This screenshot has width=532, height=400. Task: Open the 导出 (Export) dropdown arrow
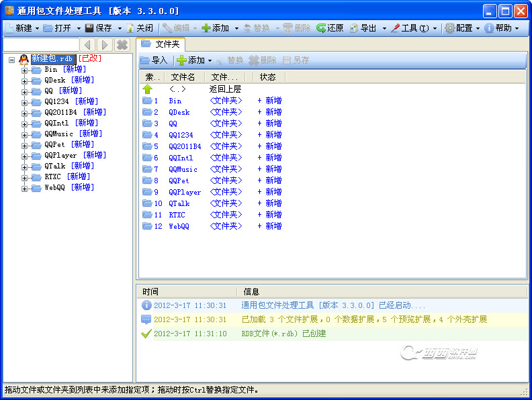click(x=384, y=28)
